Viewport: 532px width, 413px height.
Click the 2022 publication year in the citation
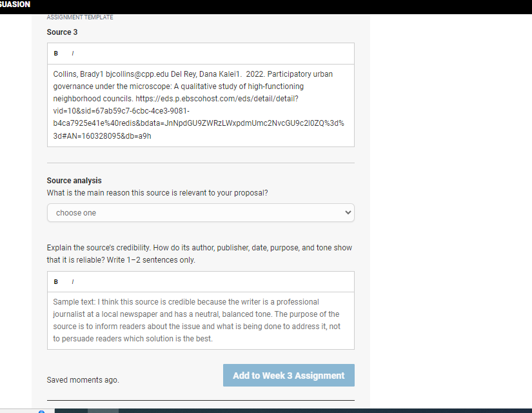point(255,74)
